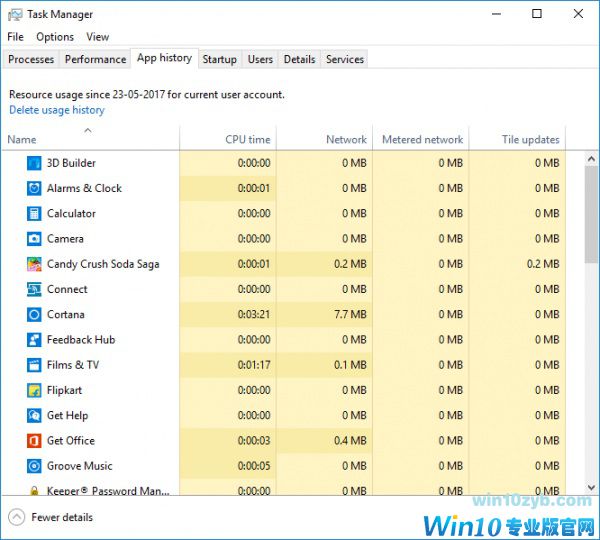The image size is (600, 540).
Task: Switch to the Users tab
Action: tap(260, 59)
